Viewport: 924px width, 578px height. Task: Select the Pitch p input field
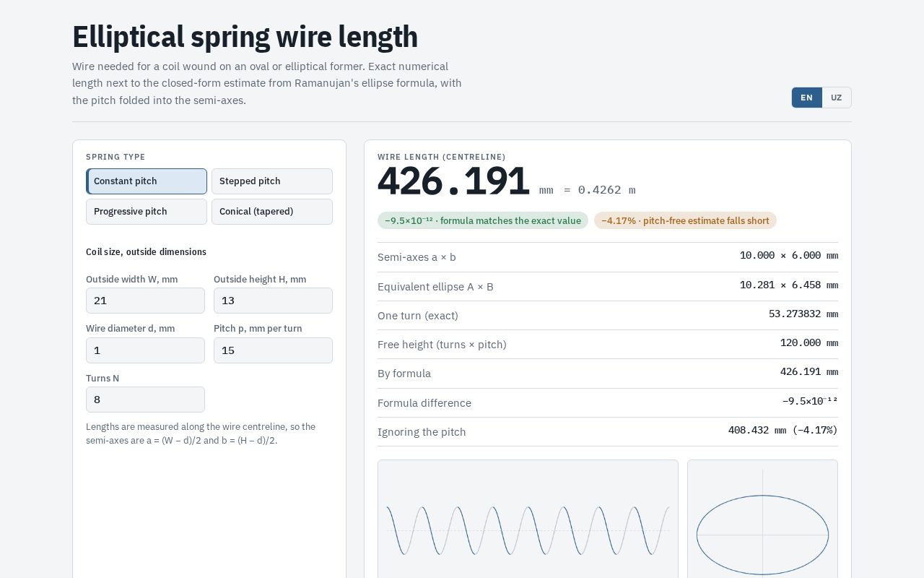tap(273, 350)
